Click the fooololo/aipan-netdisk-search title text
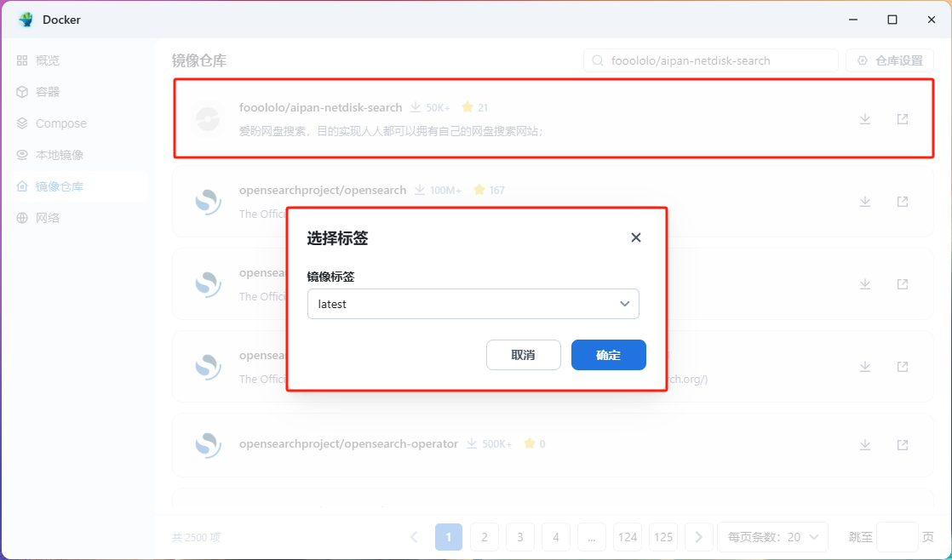 [x=320, y=107]
